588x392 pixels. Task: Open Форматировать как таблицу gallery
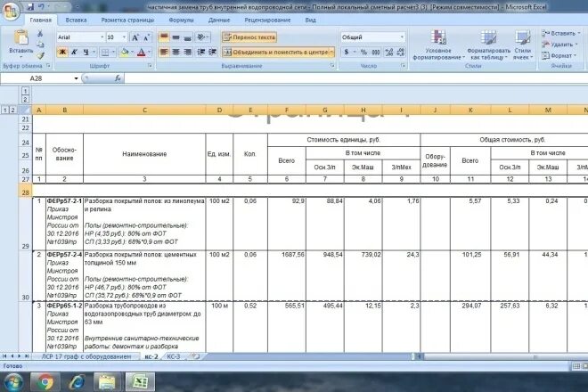(488, 45)
